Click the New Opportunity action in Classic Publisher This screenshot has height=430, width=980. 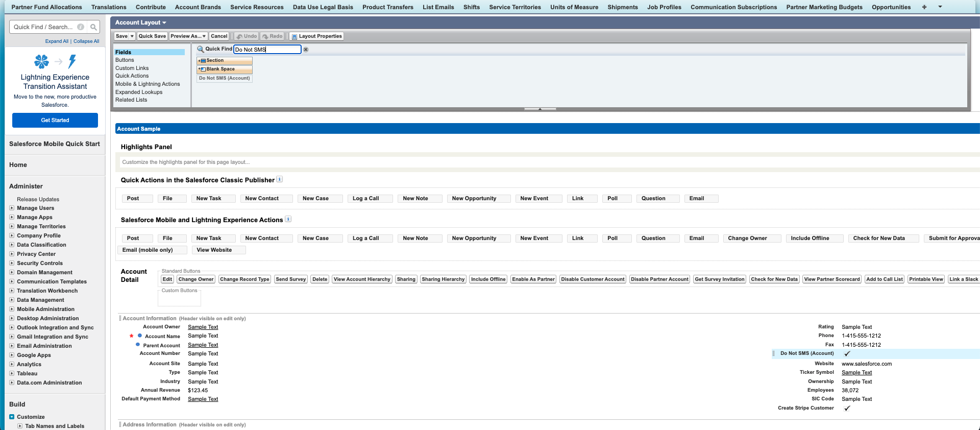pos(478,199)
